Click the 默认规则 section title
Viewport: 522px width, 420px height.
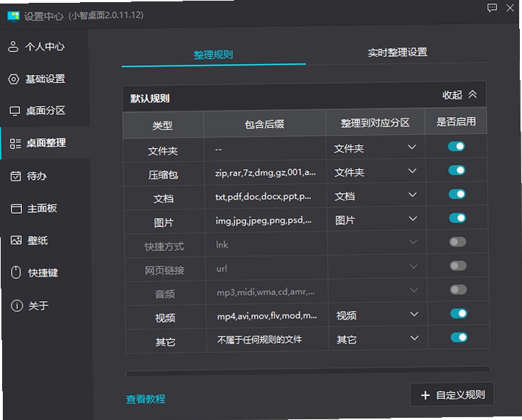[150, 98]
